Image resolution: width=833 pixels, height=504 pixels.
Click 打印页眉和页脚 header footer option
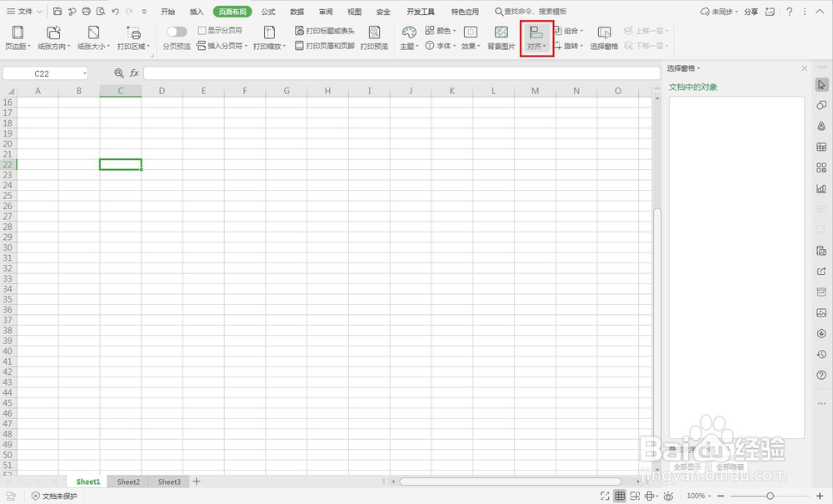click(325, 46)
